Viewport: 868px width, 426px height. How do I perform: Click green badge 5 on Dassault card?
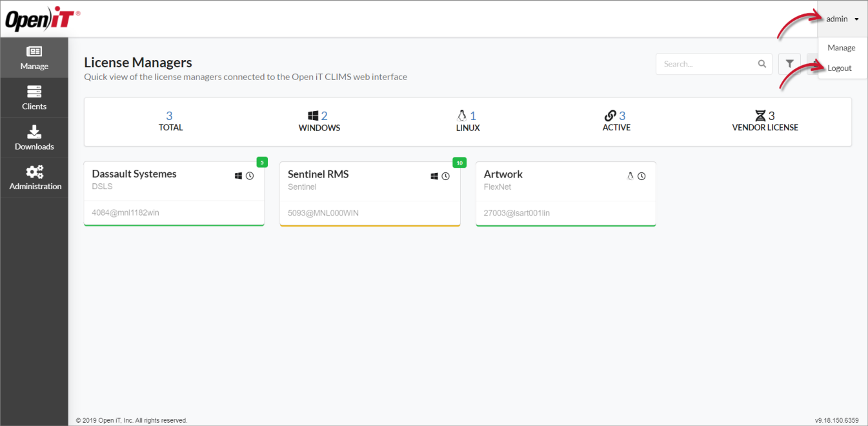[x=262, y=162]
